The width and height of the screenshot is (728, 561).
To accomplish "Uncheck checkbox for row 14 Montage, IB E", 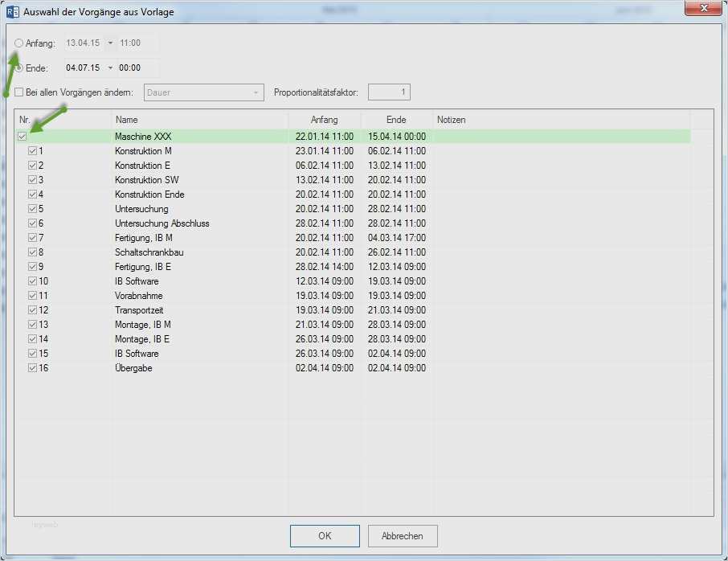I will coord(32,339).
